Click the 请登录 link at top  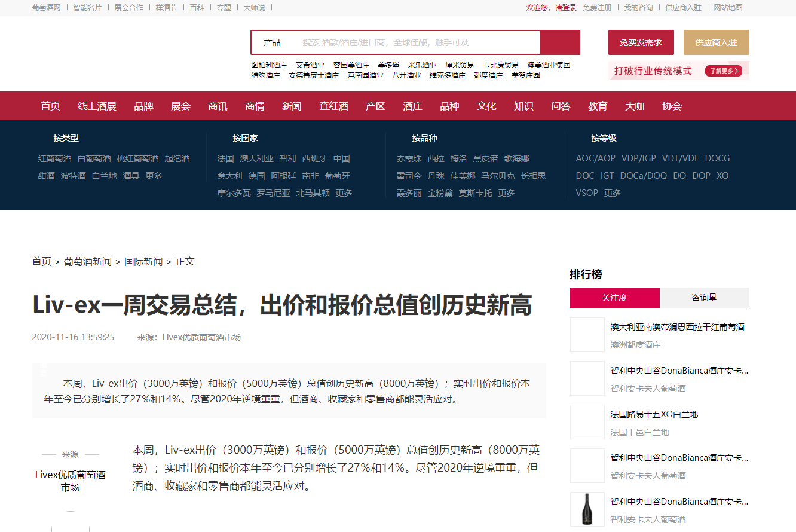(x=566, y=8)
